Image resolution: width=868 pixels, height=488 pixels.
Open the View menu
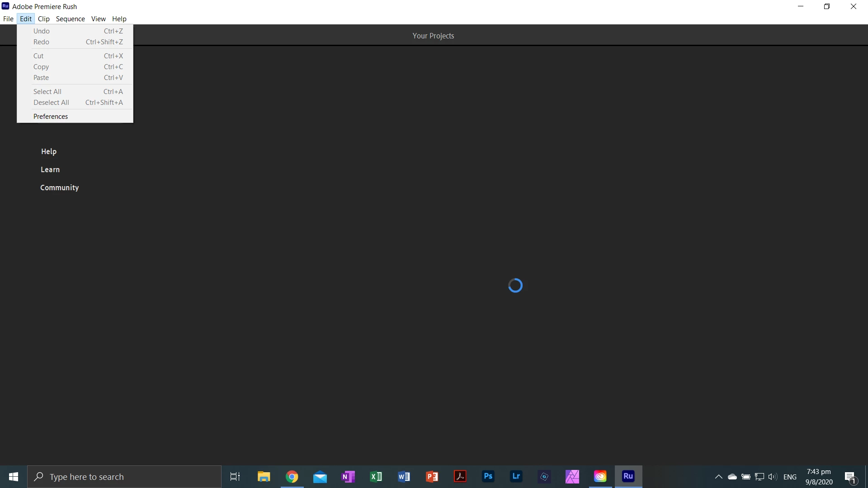[x=98, y=19]
